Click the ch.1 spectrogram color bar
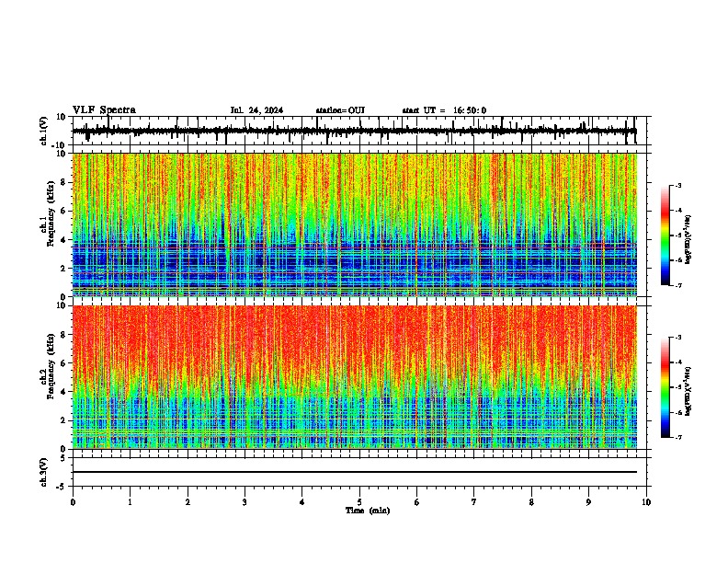This screenshot has width=728, height=563. [665, 236]
